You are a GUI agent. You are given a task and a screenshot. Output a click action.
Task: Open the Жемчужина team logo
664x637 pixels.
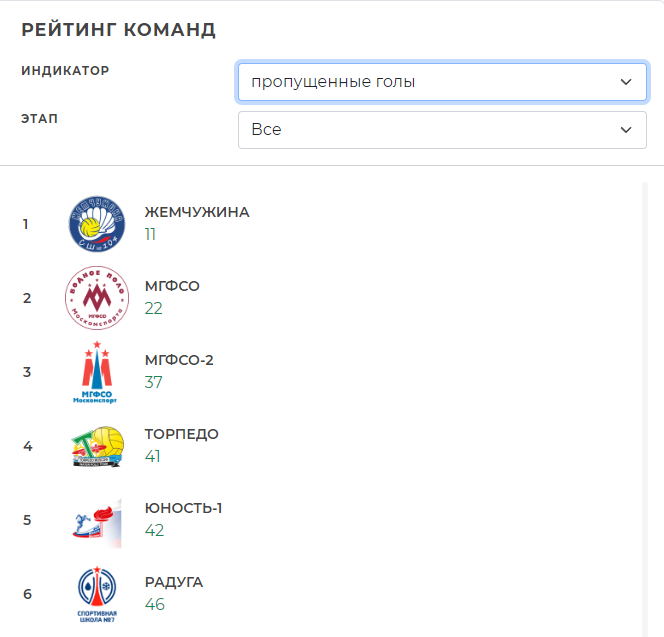pyautogui.click(x=97, y=224)
